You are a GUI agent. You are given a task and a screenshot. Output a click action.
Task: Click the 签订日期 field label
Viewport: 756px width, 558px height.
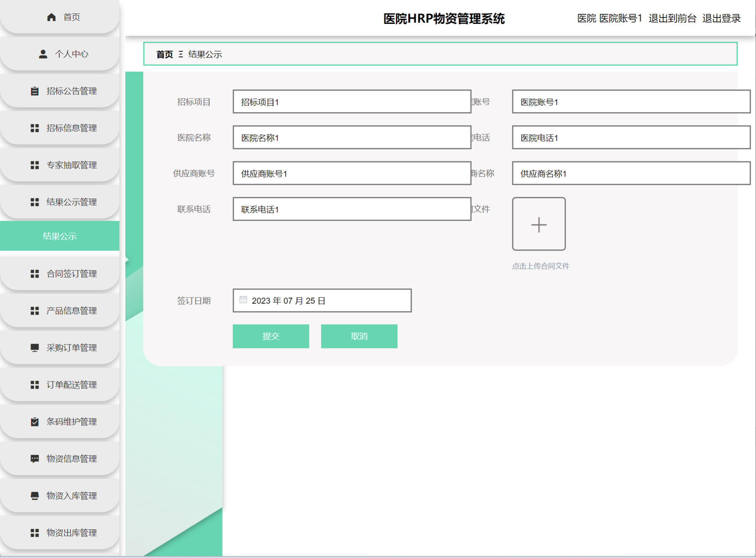pyautogui.click(x=194, y=301)
